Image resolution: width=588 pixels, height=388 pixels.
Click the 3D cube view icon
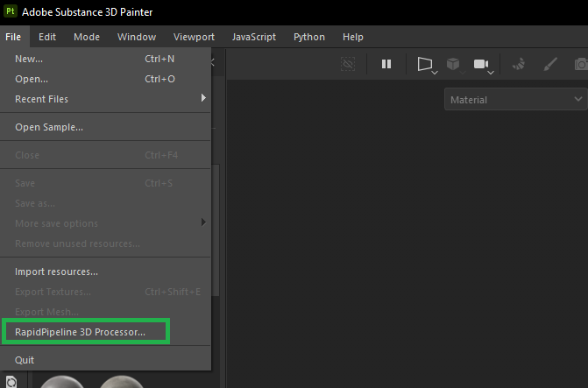(x=453, y=65)
